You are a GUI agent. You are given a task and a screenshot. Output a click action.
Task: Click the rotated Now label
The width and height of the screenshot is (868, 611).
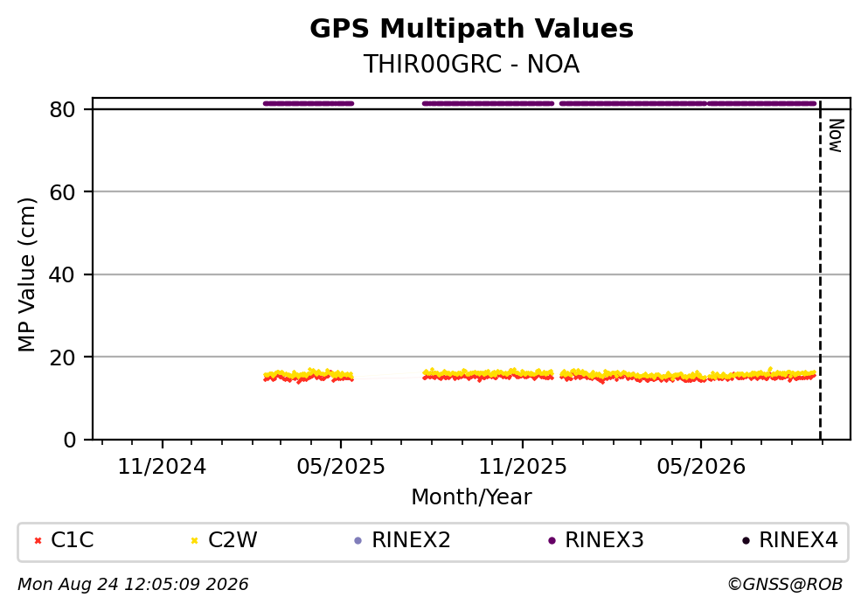836,135
